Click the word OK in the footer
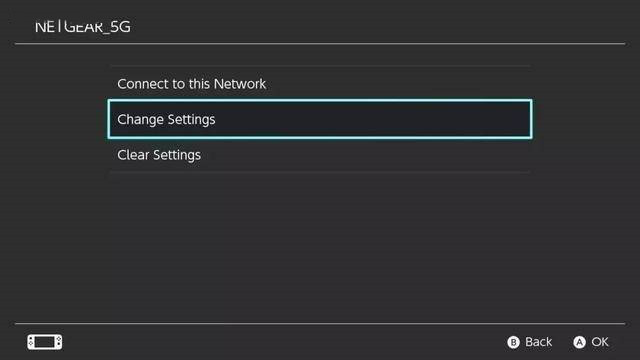Viewport: 640px width, 360px height. (600, 342)
